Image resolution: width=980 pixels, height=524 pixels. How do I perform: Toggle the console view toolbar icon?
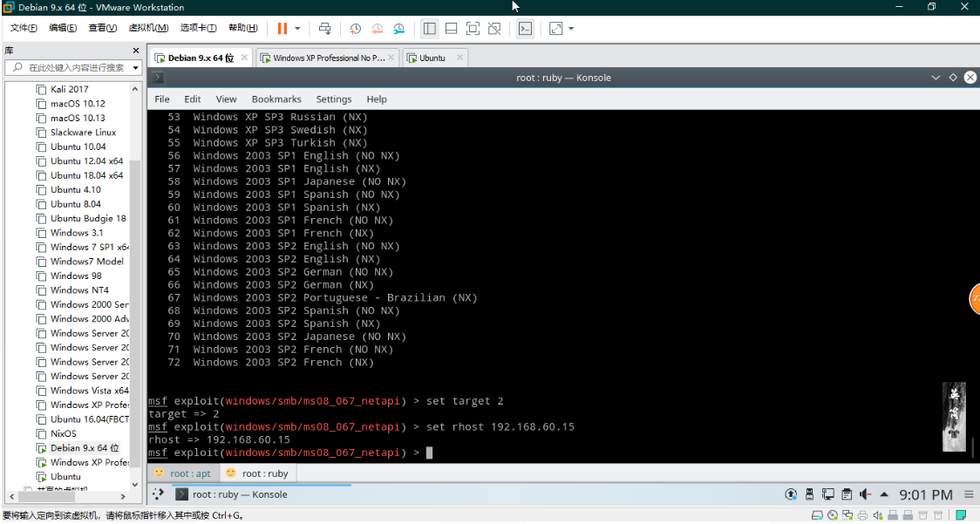525,28
